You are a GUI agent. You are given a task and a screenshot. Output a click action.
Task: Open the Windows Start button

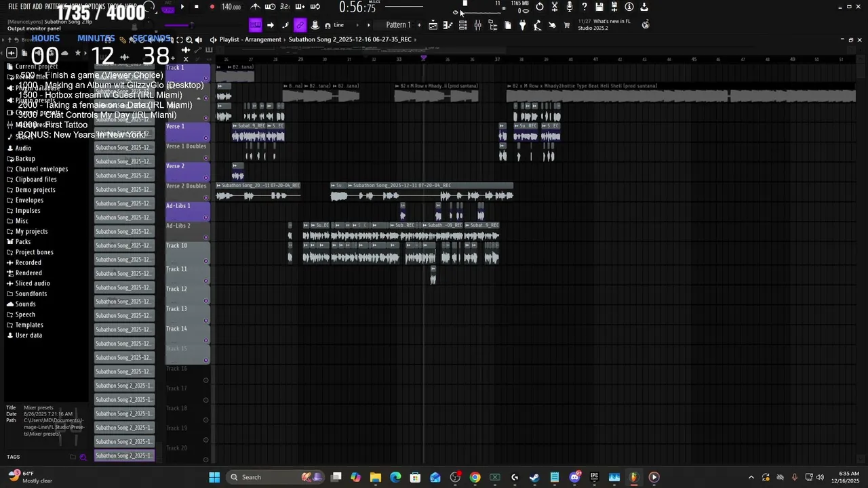[x=214, y=477]
